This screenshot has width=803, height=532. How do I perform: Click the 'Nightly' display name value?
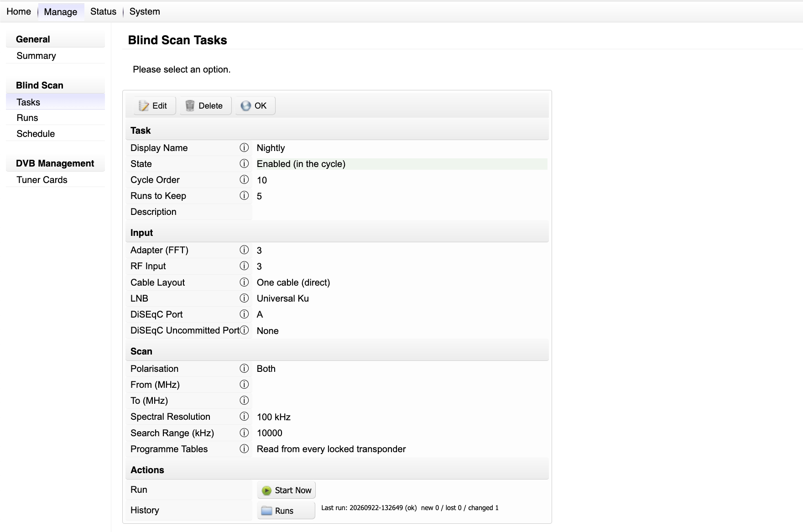click(271, 148)
